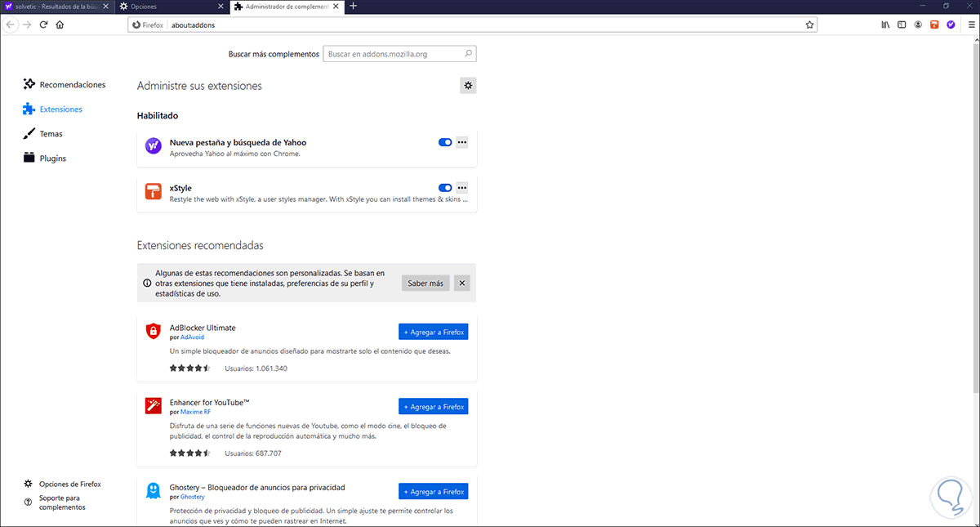
Task: Click the Buscar en addons.mozilla.org search field
Action: click(399, 54)
